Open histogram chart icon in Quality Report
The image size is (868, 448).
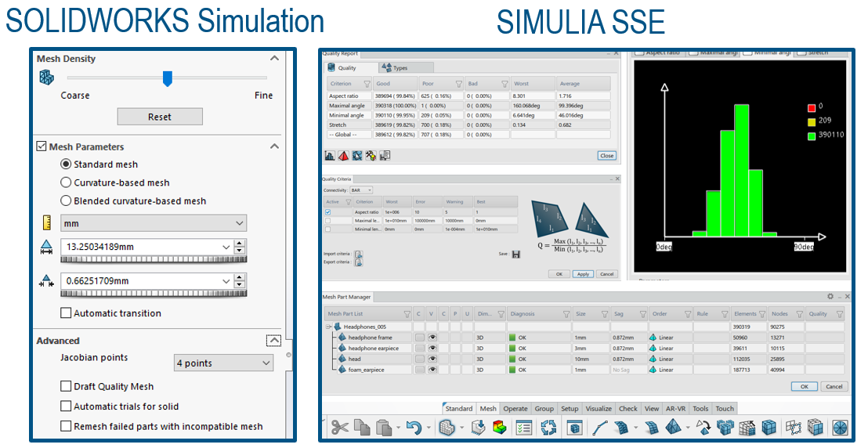(330, 156)
